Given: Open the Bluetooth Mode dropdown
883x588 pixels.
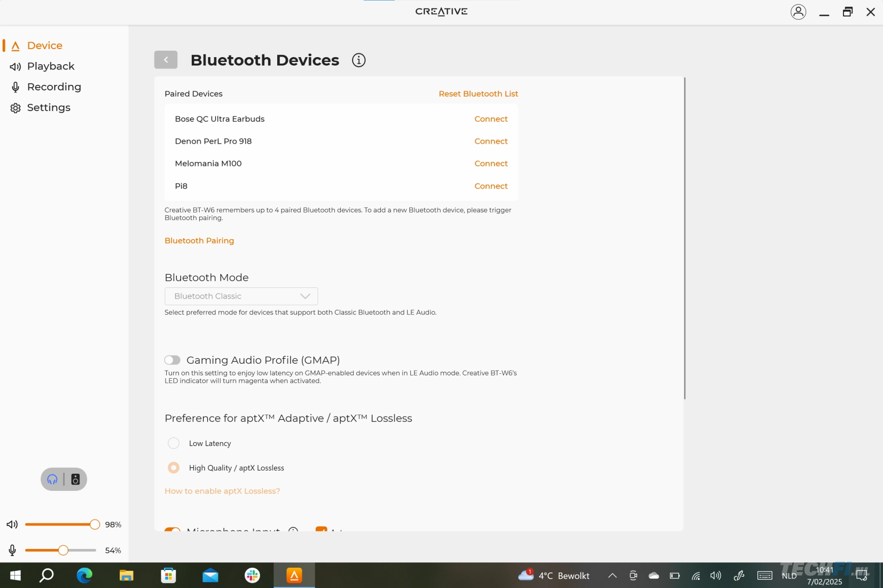Looking at the screenshot, I should coord(241,296).
